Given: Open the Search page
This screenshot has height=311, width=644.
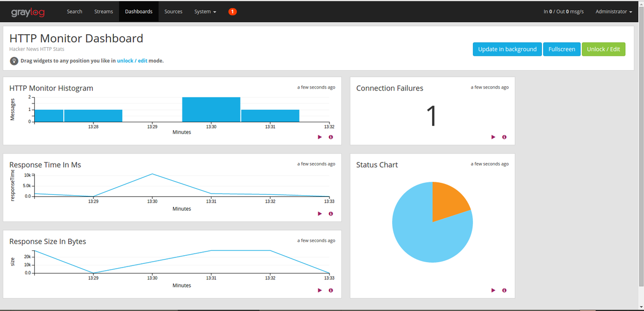Looking at the screenshot, I should tap(75, 11).
